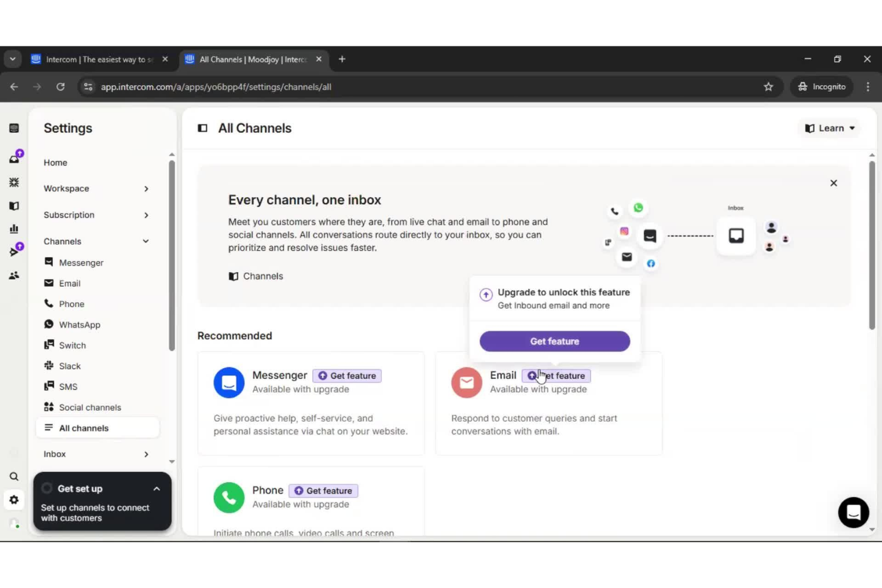
Task: Click the settings gear icon in rail
Action: pyautogui.click(x=14, y=500)
